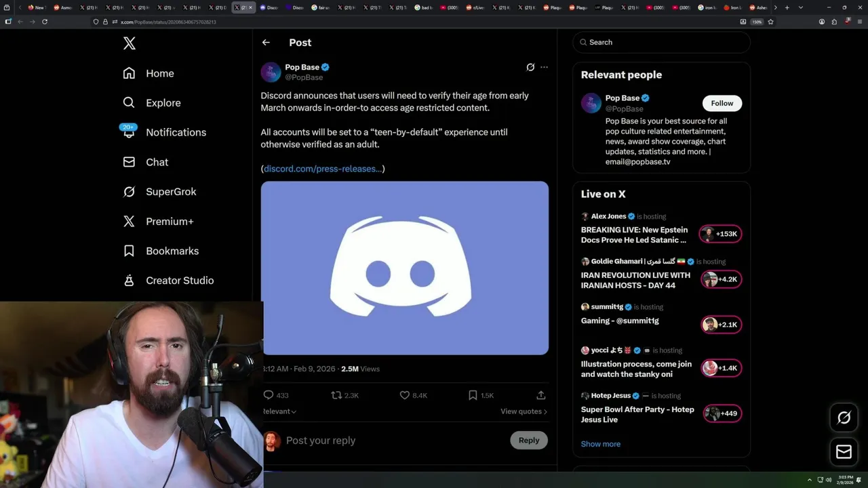Switch to the Asmon Reddit tab
Viewport: 868px width, 488px height.
(x=62, y=7)
